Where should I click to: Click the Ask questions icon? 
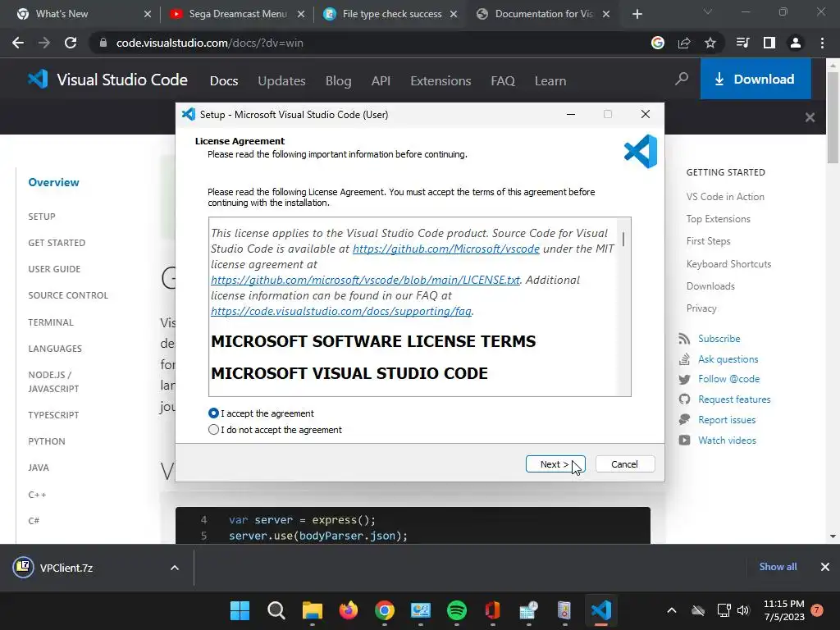click(684, 359)
